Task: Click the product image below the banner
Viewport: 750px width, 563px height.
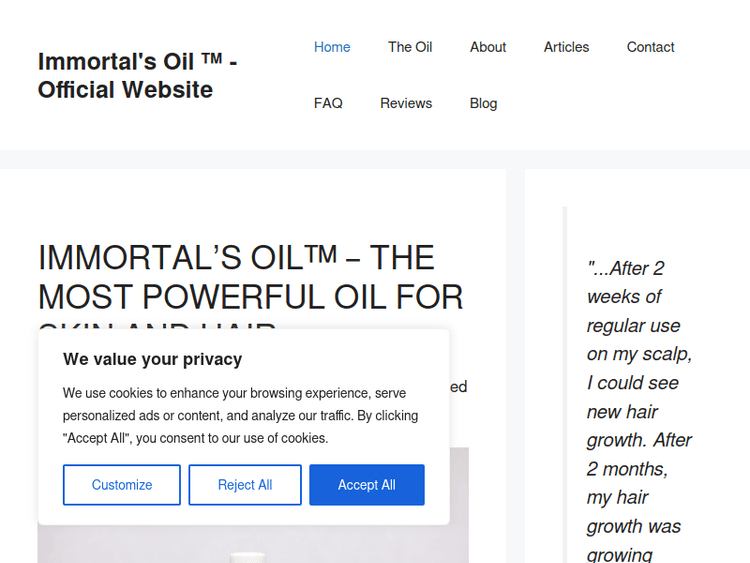Action: pyautogui.click(x=253, y=544)
